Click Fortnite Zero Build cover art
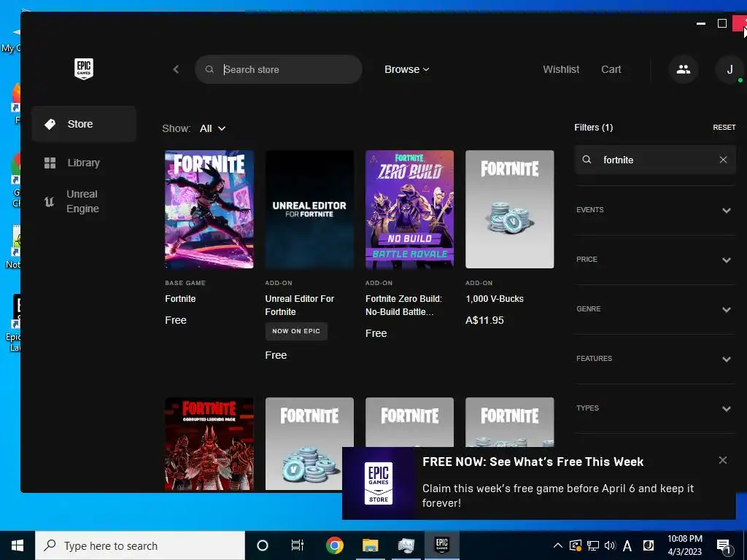Screen dimensions: 747x560 pyautogui.click(x=410, y=209)
